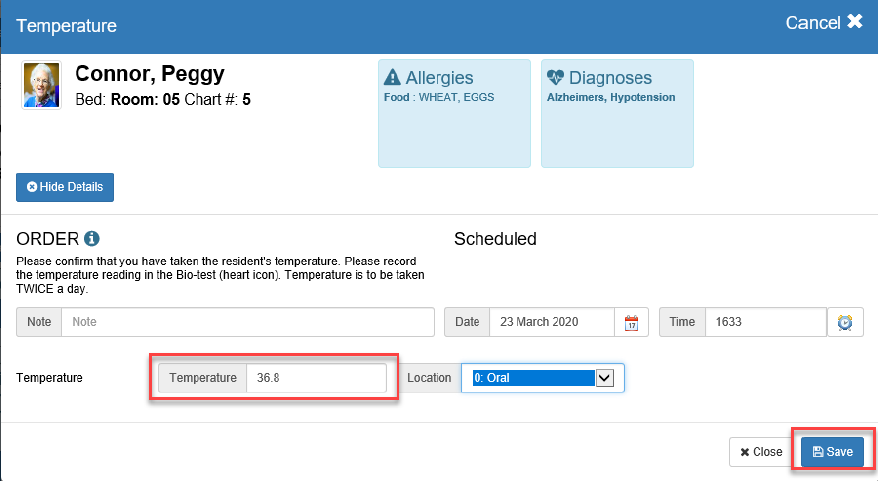
Task: Click the Diagnoses heartbeat icon
Action: tap(556, 78)
